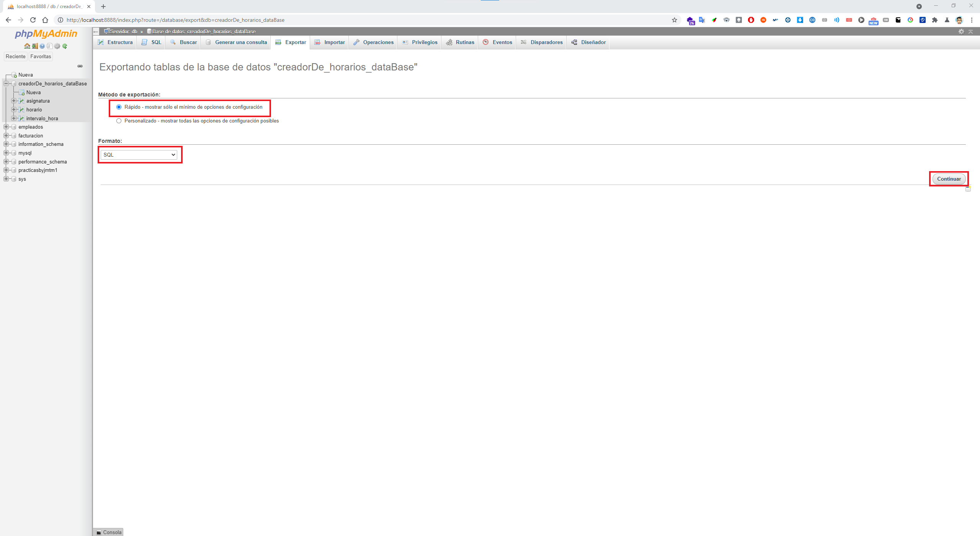Click page settings gear icon at top right
980x536 pixels.
[961, 31]
